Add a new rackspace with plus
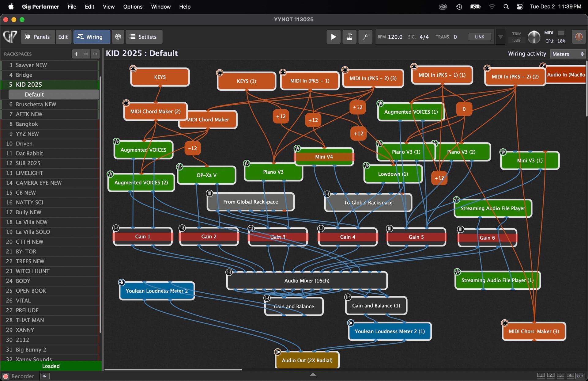588x381 pixels. tap(76, 54)
